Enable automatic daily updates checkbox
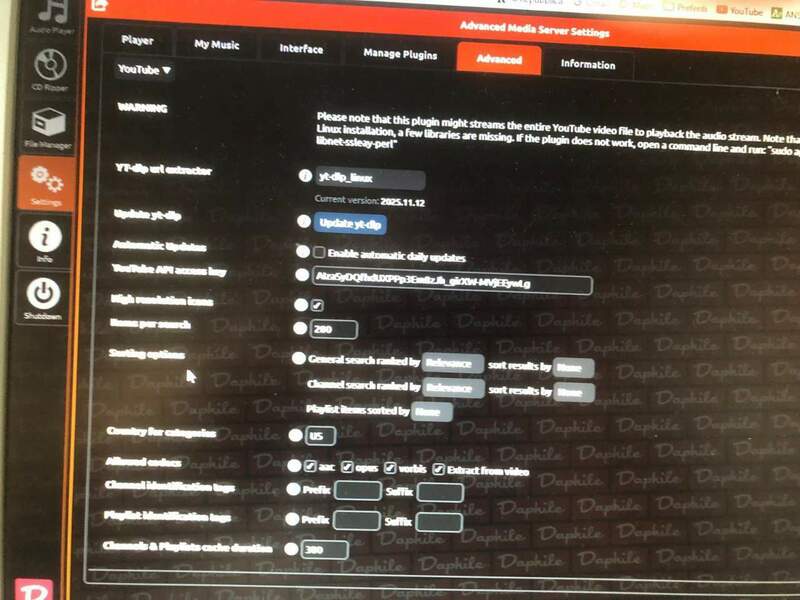Viewport: 800px width, 600px height. pos(319,252)
